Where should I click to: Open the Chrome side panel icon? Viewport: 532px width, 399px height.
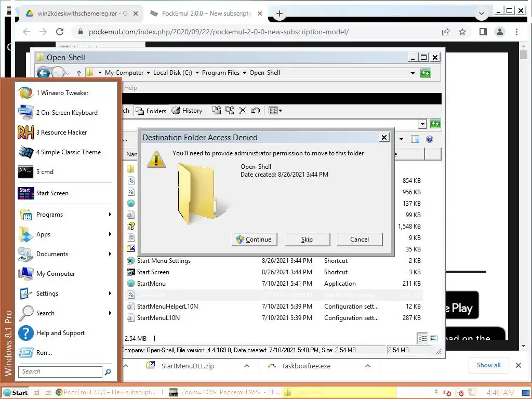pyautogui.click(x=483, y=32)
